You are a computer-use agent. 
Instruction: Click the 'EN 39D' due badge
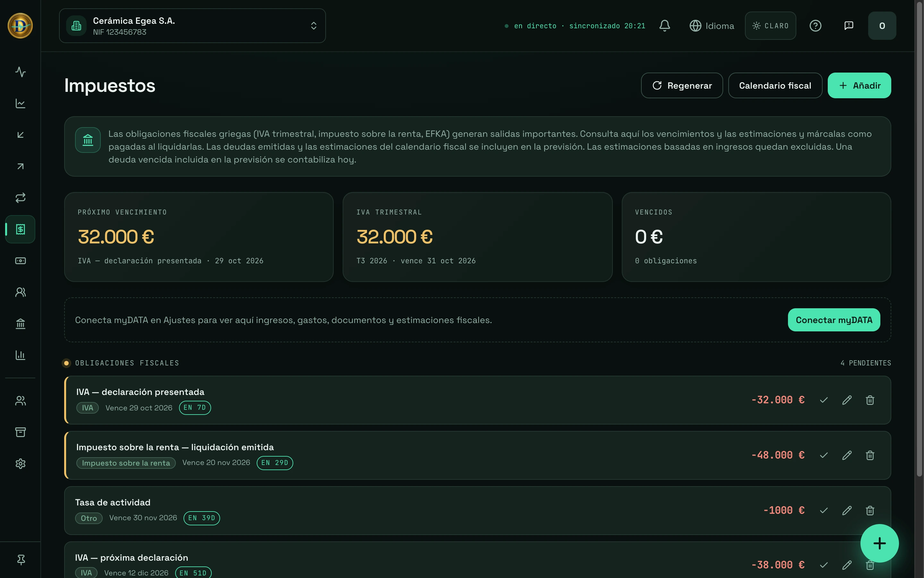[201, 518]
